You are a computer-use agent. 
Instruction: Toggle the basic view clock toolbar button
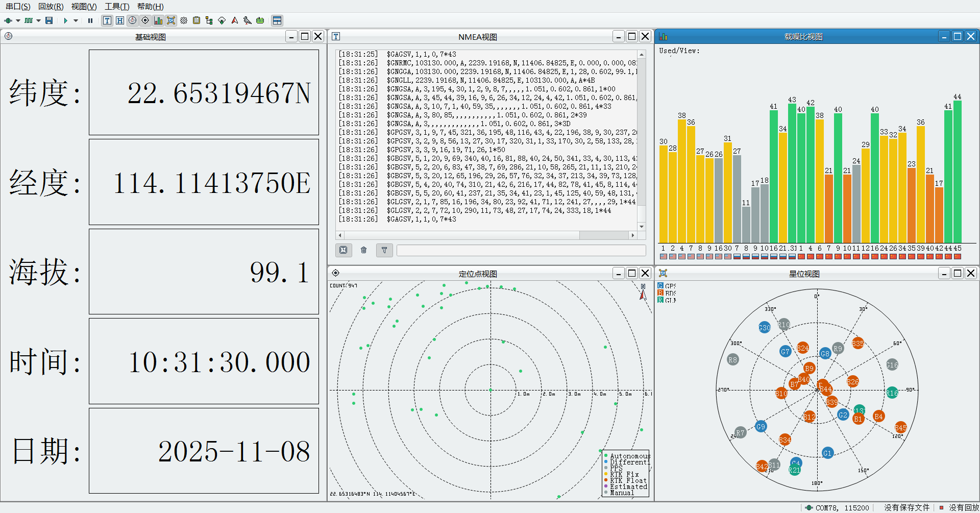(x=132, y=20)
